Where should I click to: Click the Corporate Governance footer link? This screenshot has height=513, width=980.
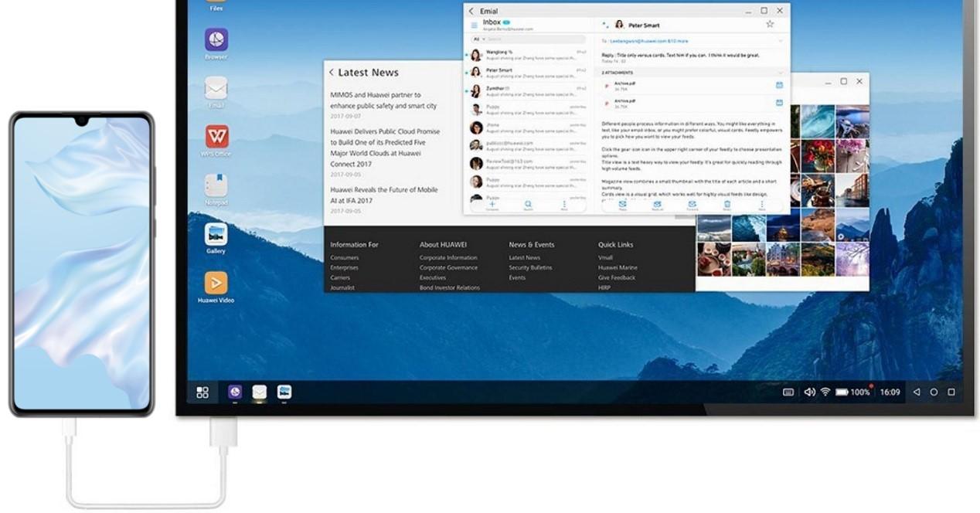448,267
